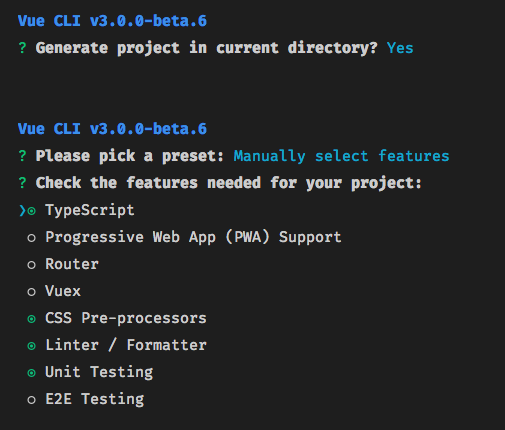The height and width of the screenshot is (430, 505).
Task: Click the Manually select features preset answer
Action: click(341, 156)
